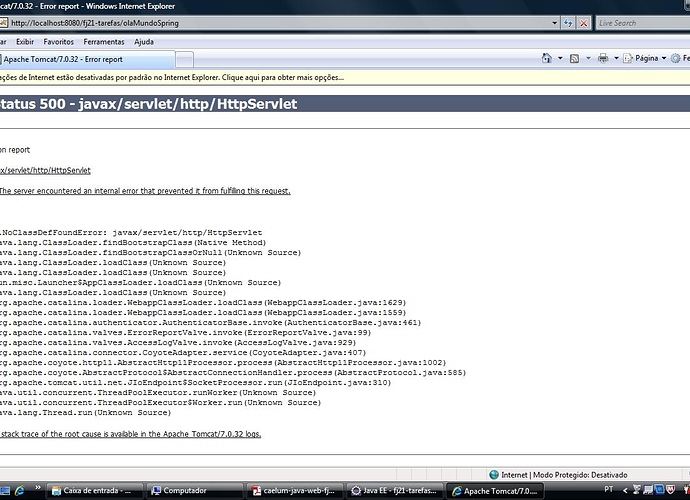Switch to caelum-java-web PDF taskbar window
Image resolution: width=690 pixels, height=500 pixels.
pos(295,490)
